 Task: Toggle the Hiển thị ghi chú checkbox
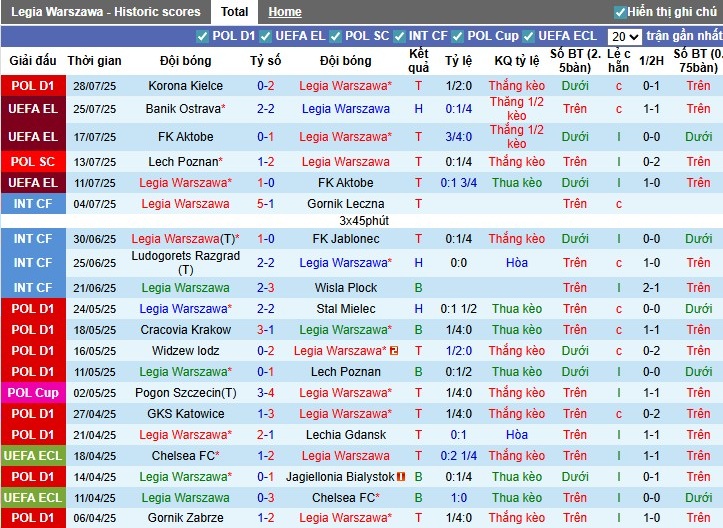point(620,12)
